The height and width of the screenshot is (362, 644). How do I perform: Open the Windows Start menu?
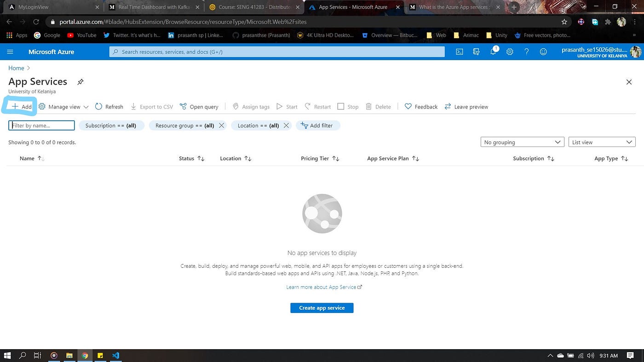tap(7, 356)
